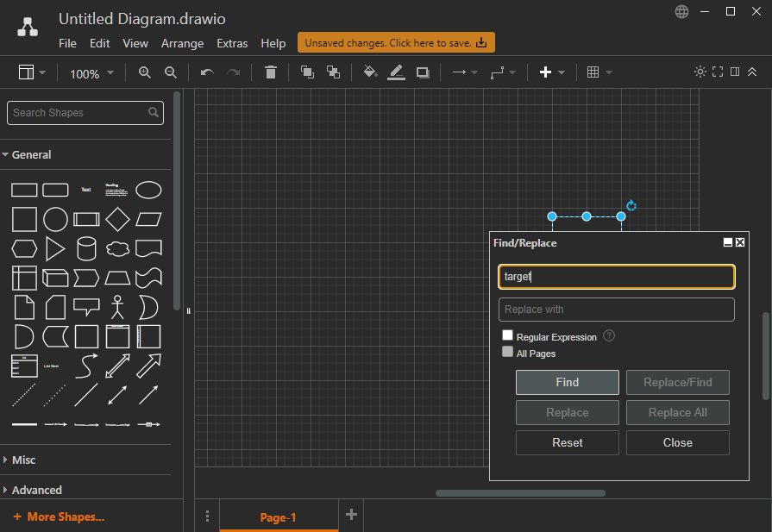Open the fill color bucket
This screenshot has width=772, height=532.
(370, 72)
